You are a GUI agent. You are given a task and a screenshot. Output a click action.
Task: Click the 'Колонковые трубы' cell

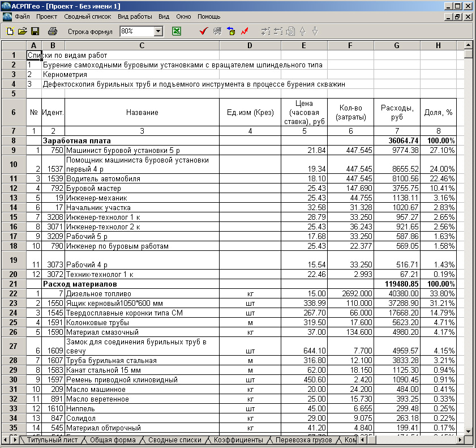pos(142,322)
